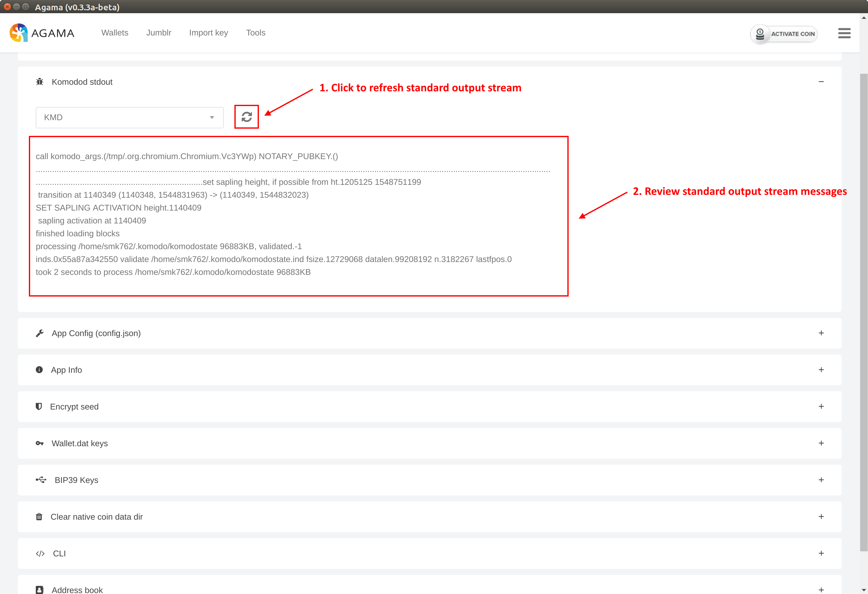
Task: Click the code icon next to CLI
Action: [40, 553]
